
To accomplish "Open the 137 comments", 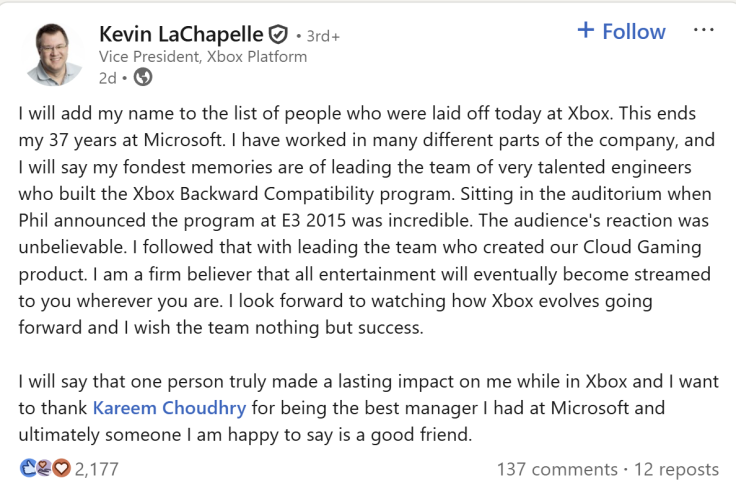I will pos(557,469).
